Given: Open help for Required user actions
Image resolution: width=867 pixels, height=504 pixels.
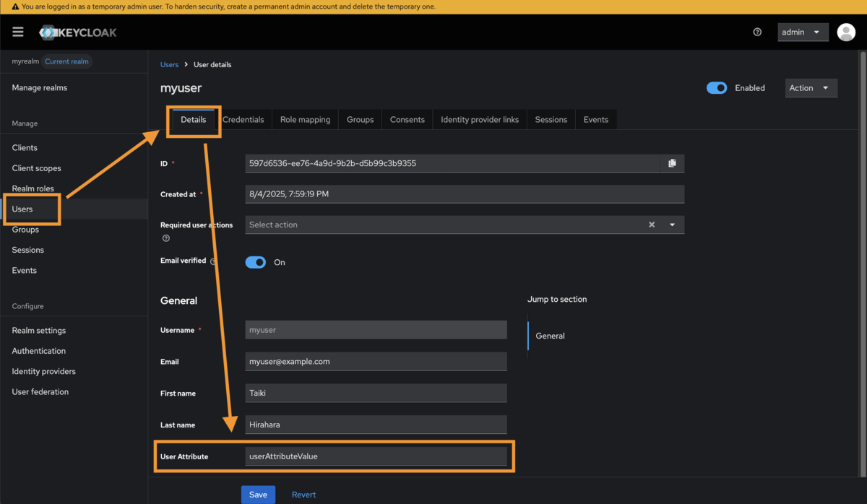Looking at the screenshot, I should 166,238.
